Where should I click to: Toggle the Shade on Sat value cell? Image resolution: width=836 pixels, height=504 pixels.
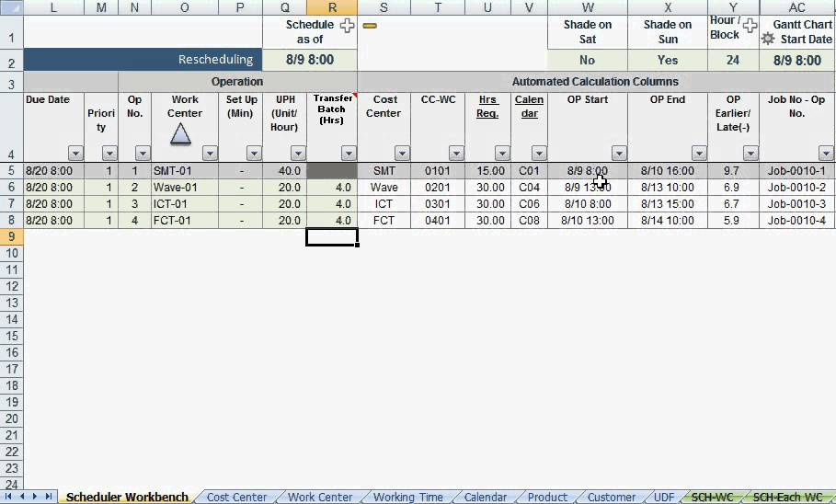coord(587,60)
